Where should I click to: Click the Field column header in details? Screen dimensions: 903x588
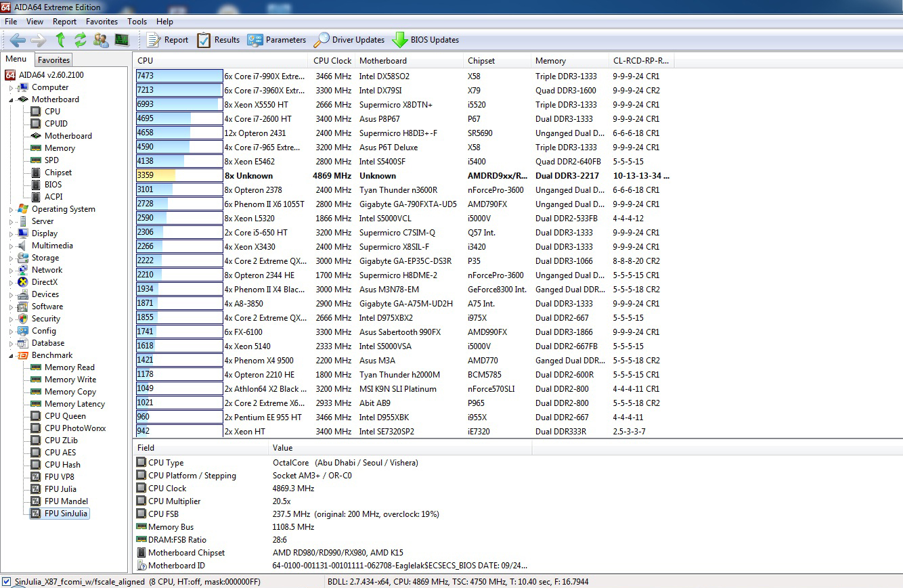[x=201, y=448]
